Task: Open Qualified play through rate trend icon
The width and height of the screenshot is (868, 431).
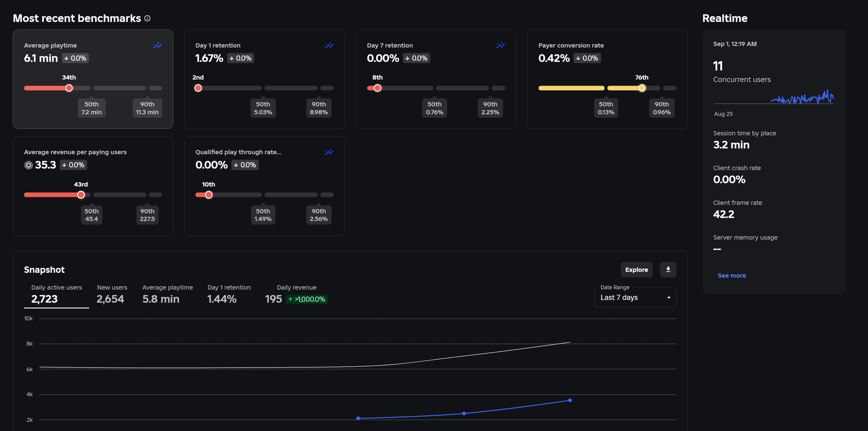Action: (329, 152)
